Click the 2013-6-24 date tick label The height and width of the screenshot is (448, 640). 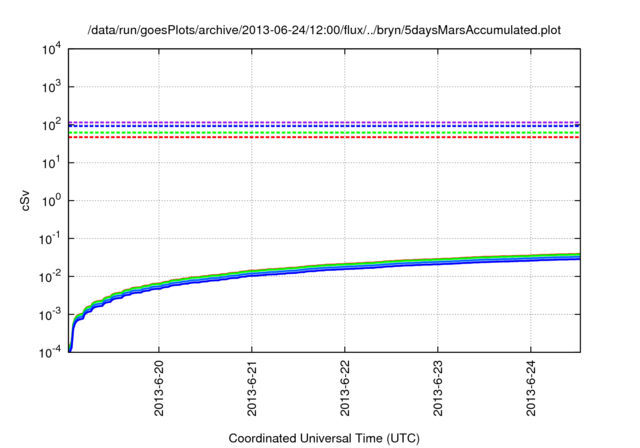pos(531,388)
